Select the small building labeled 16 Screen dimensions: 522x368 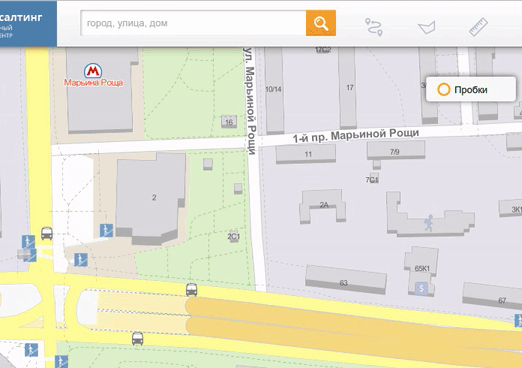[x=229, y=122]
